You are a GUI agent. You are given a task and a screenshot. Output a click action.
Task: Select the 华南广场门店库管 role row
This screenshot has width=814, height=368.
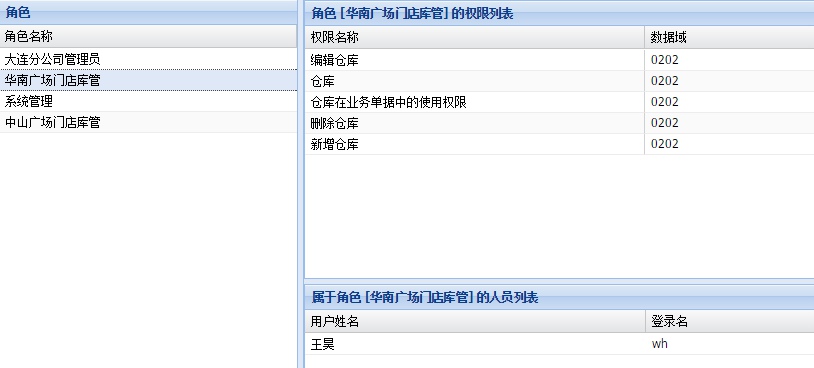click(x=148, y=80)
